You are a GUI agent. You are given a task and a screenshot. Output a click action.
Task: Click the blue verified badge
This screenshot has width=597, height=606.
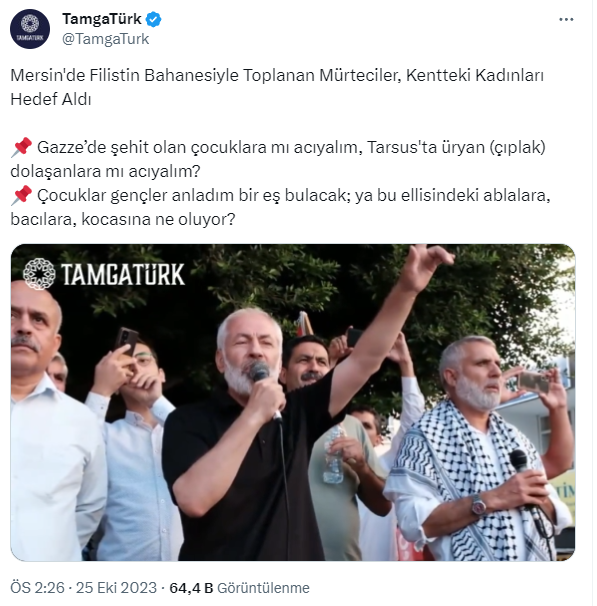click(x=153, y=19)
